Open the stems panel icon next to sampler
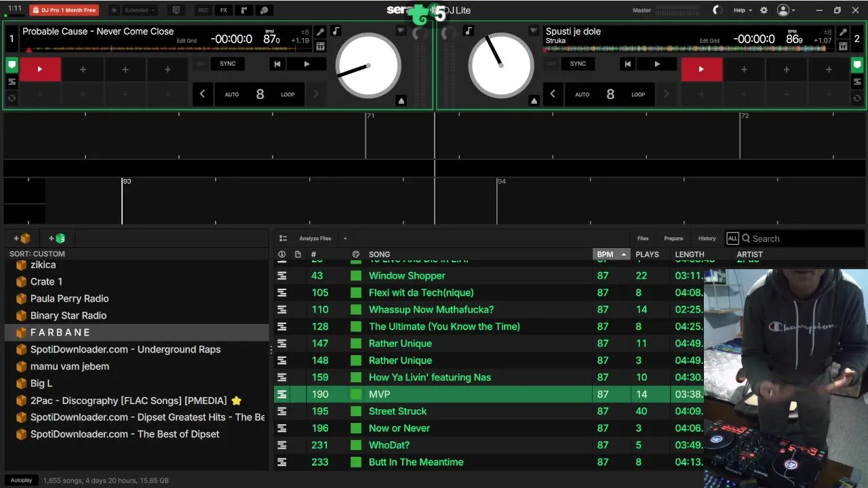The height and width of the screenshot is (488, 868). pos(264,10)
